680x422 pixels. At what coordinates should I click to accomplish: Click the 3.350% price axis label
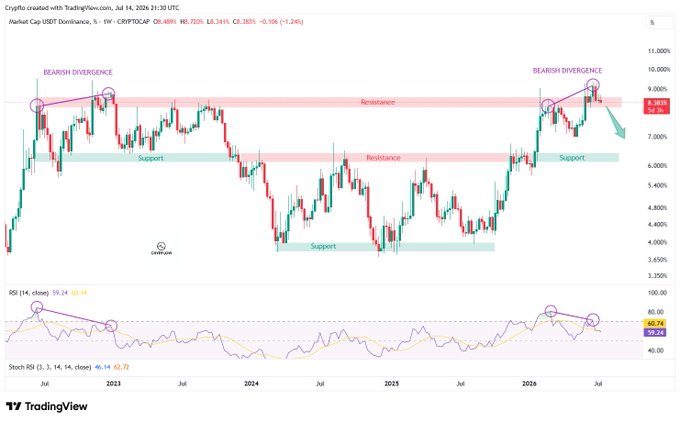pyautogui.click(x=659, y=275)
